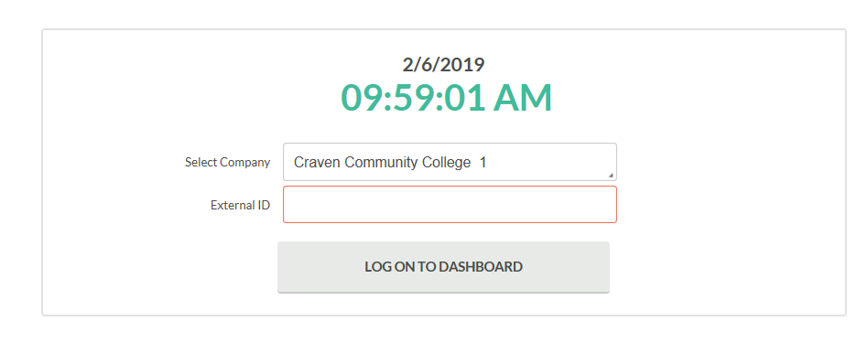This screenshot has width=868, height=353.
Task: Click the small arrow in company dropdown corner
Action: [x=611, y=176]
